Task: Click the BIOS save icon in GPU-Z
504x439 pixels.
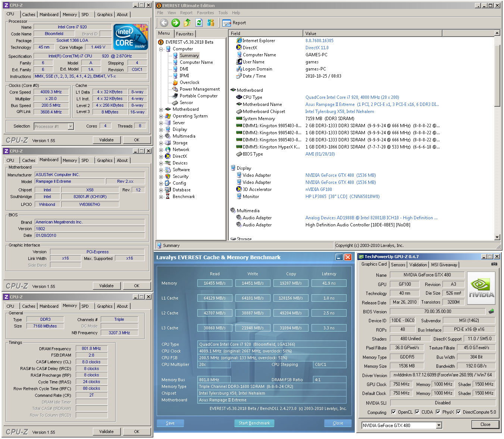Action: (x=491, y=311)
